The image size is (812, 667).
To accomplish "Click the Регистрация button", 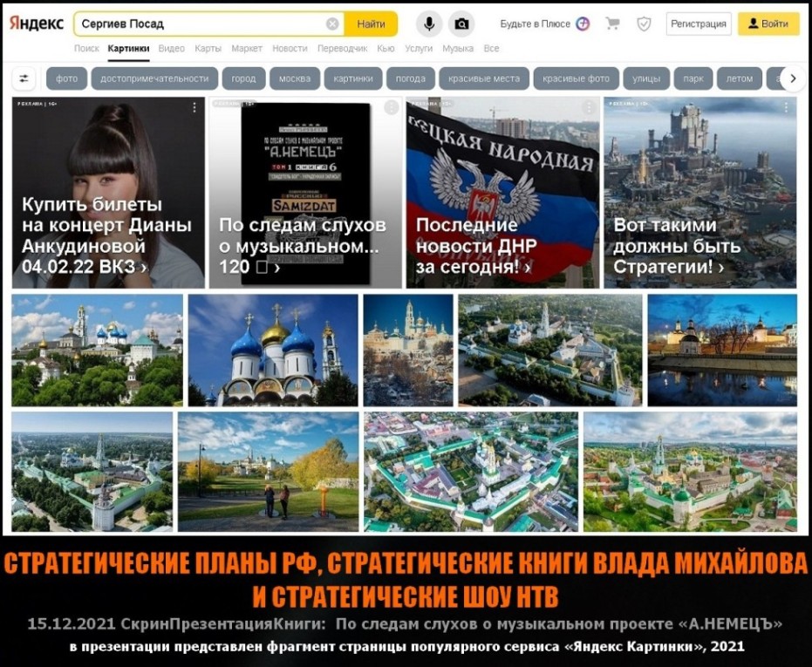I will click(x=699, y=24).
